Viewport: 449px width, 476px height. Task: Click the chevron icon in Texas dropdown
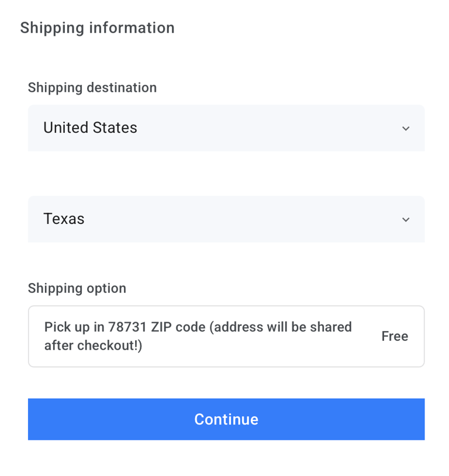(406, 220)
